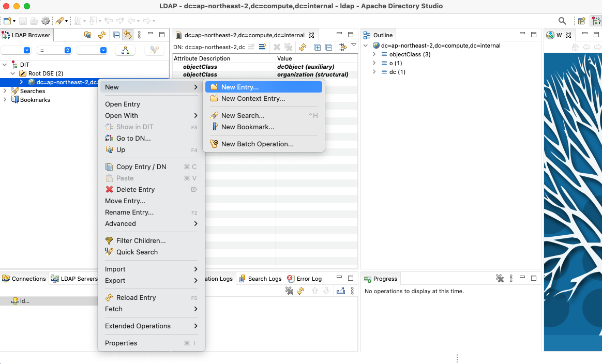The image size is (602, 364).
Task: Open the entry editor view menu triangle
Action: tap(354, 45)
